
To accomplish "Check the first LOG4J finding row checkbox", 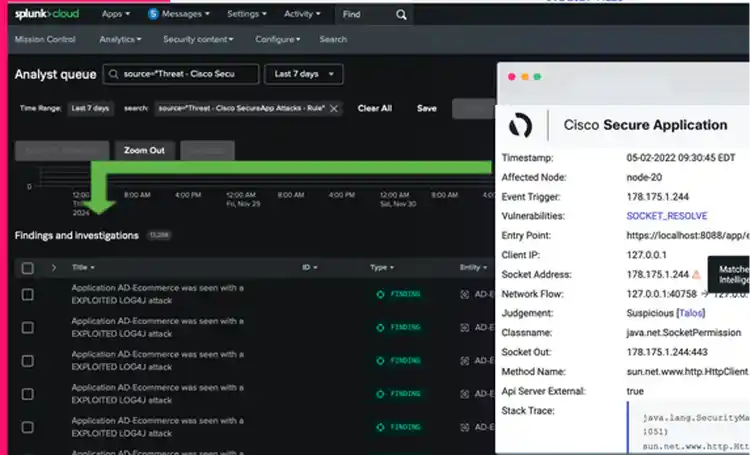I will [27, 294].
